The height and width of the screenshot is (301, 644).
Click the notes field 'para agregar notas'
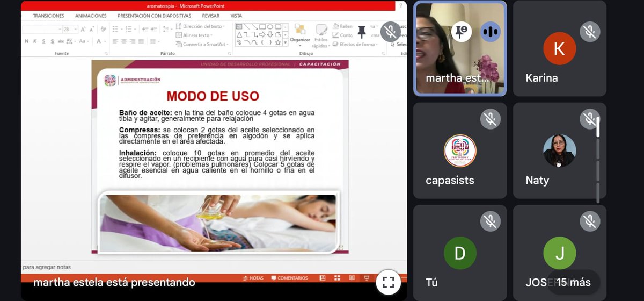46,267
